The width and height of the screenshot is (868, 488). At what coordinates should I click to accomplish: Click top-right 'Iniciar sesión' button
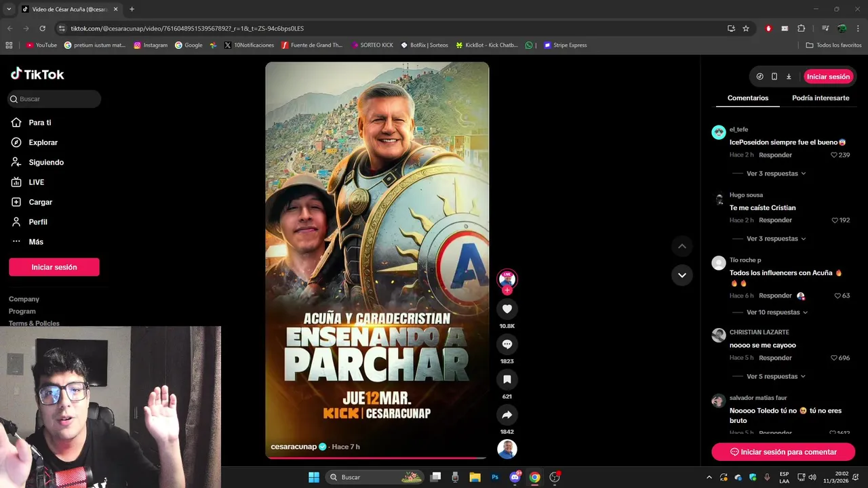click(x=828, y=77)
